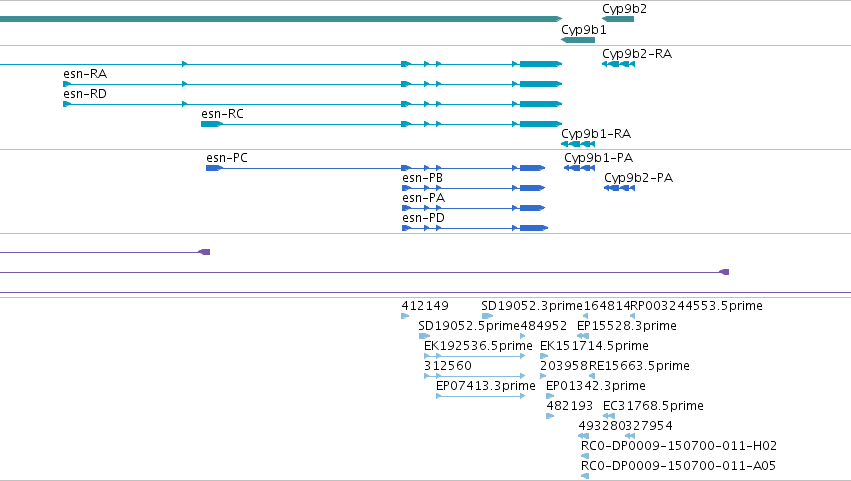
Task: Select the esn-PC protein label
Action: tap(227, 158)
